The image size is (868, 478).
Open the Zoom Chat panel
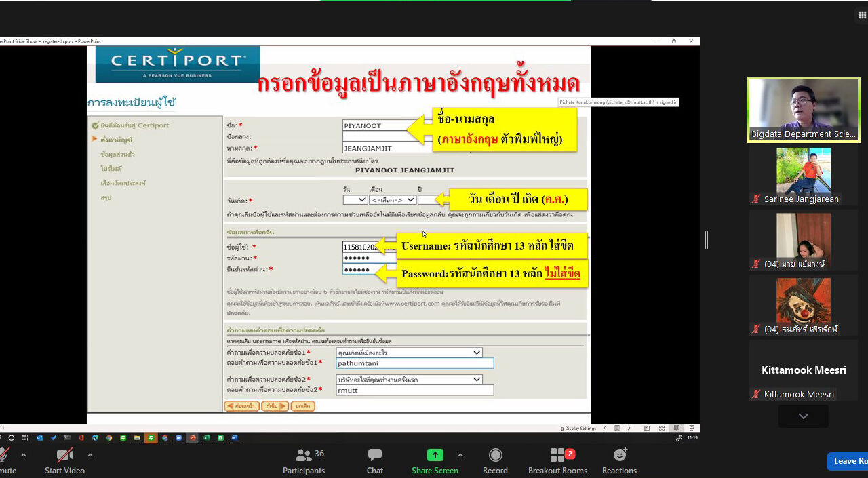(x=375, y=461)
